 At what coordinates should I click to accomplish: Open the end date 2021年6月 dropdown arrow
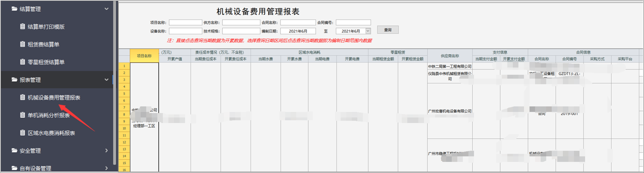(x=368, y=31)
